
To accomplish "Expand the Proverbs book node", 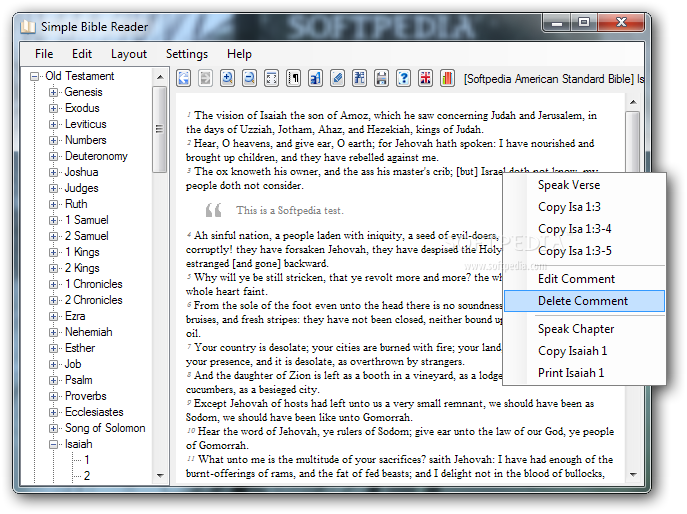I will 53,397.
